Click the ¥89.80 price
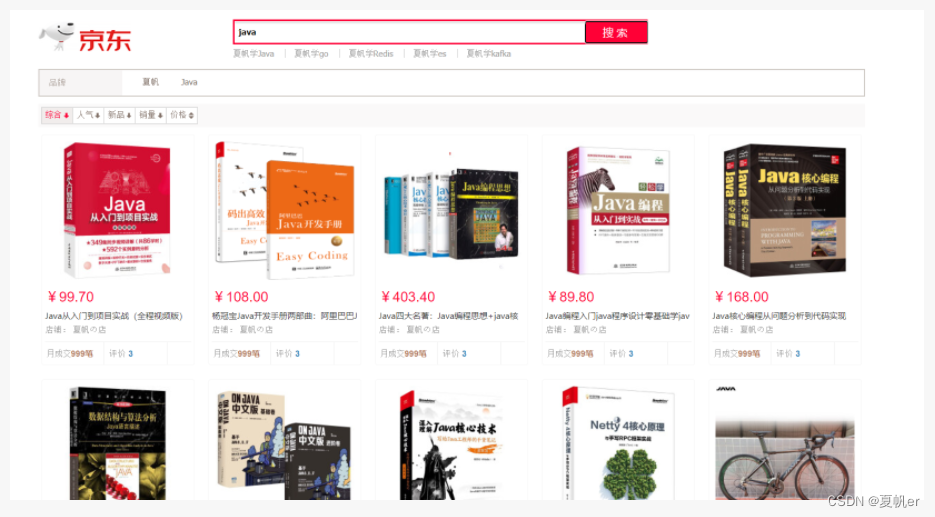Screen dimensions: 935x517 [x=571, y=297]
